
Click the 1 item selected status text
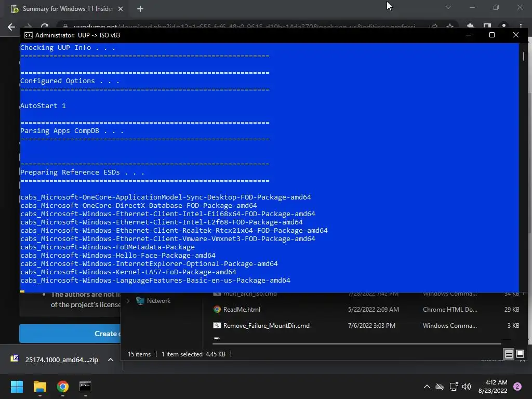[x=193, y=354]
